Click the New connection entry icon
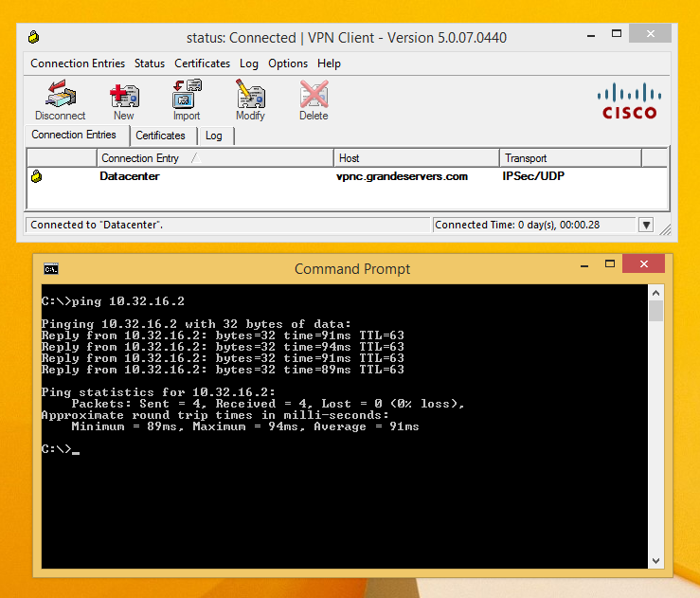 pos(123,96)
